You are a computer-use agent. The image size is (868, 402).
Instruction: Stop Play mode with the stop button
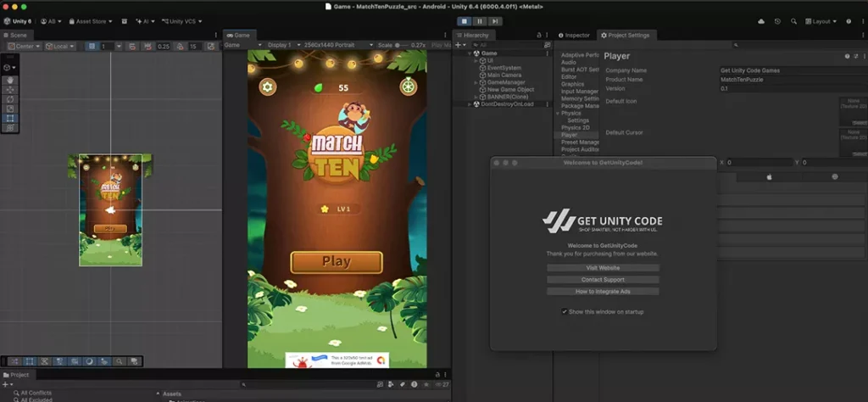pos(465,21)
